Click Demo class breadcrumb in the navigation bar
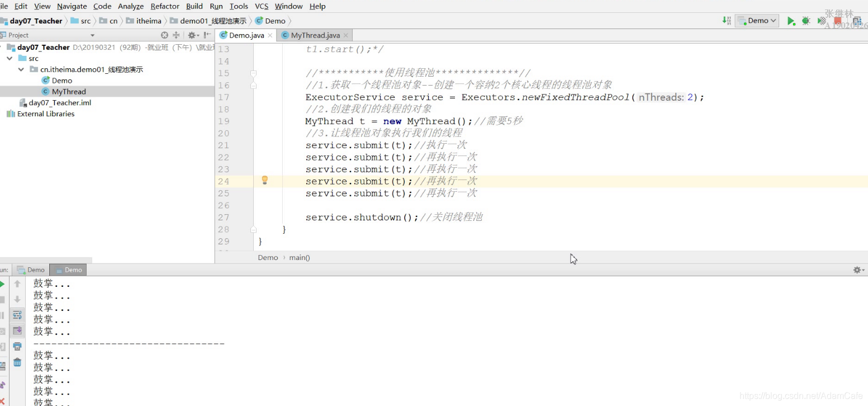868x406 pixels. (271, 21)
